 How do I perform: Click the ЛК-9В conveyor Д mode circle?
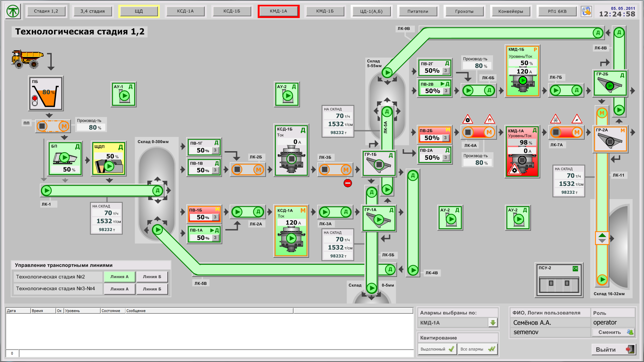pyautogui.click(x=598, y=33)
